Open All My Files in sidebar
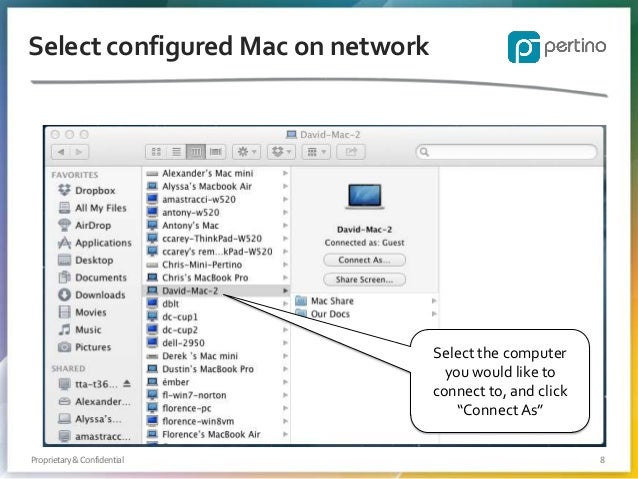The image size is (638, 479). coord(93,208)
